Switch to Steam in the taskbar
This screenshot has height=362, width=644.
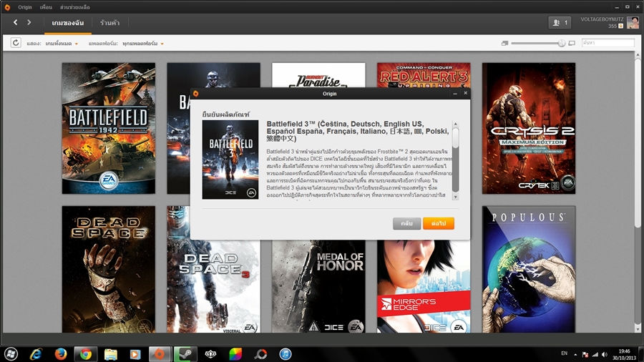(185, 354)
